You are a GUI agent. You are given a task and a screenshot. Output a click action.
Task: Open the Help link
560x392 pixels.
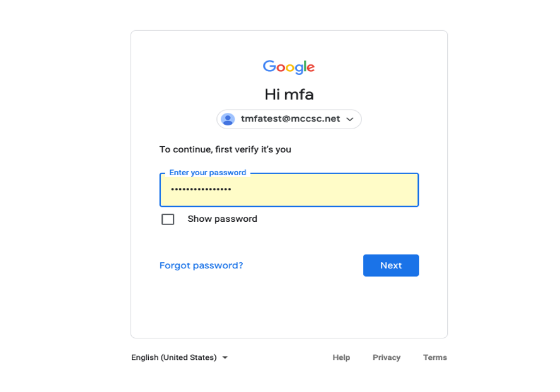pos(341,357)
